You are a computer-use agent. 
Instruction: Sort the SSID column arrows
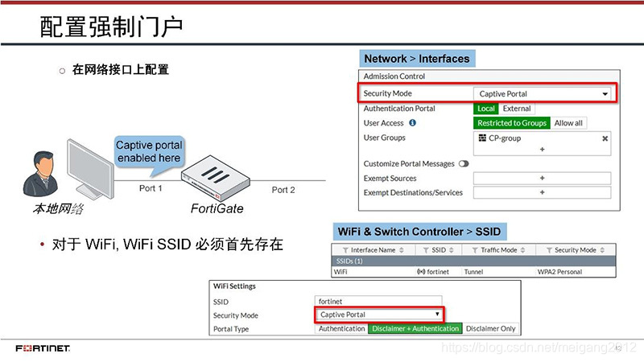tap(451, 250)
